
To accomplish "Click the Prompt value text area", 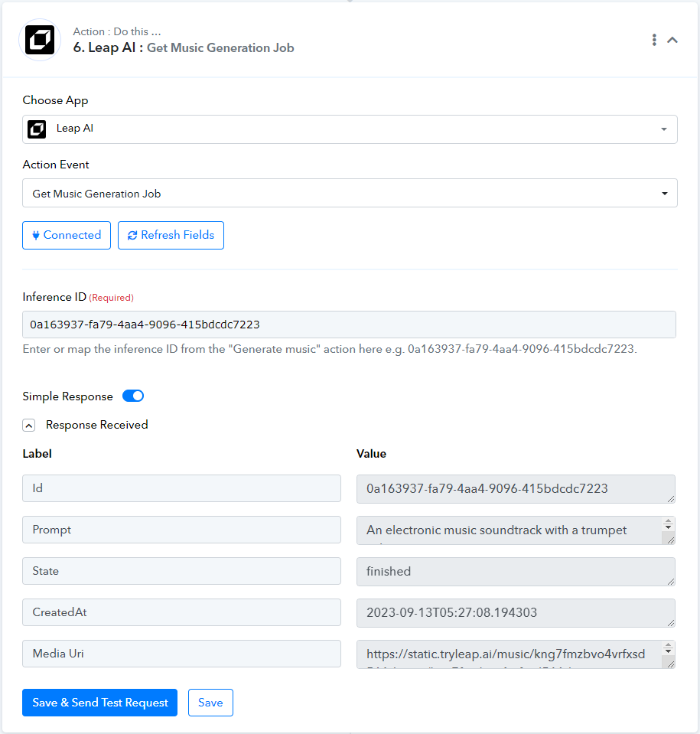I will 510,530.
